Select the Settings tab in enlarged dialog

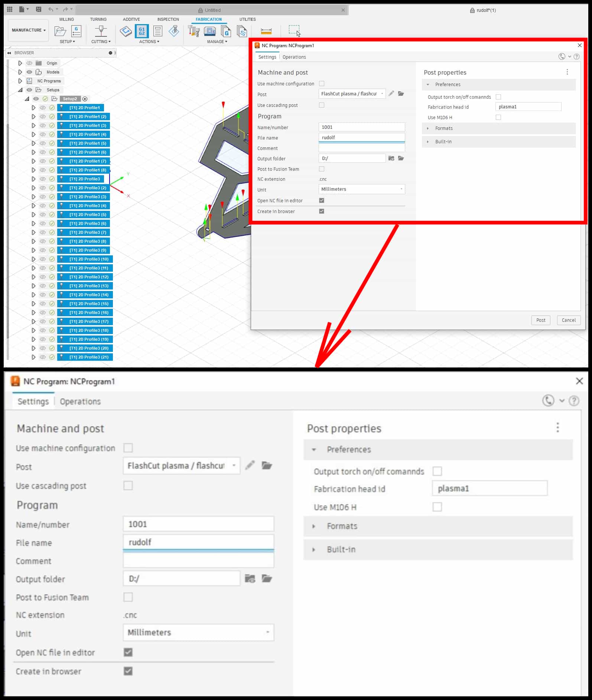pyautogui.click(x=33, y=401)
